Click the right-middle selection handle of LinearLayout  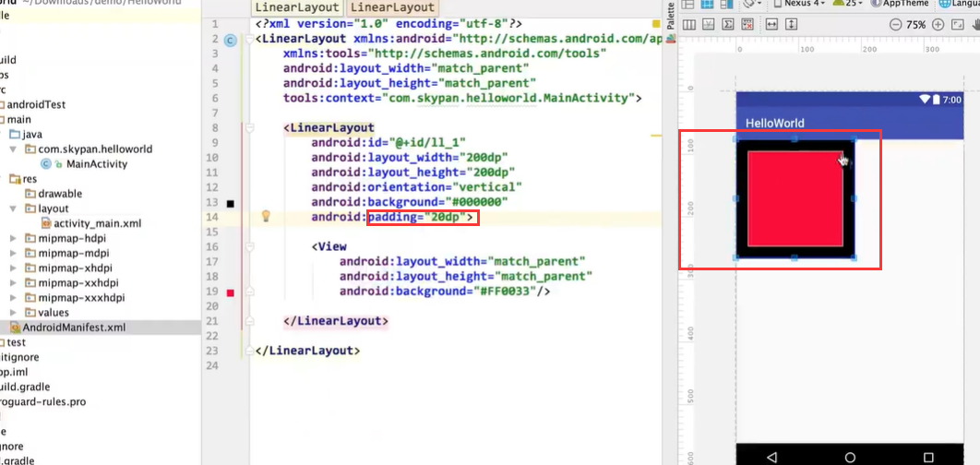coord(855,198)
